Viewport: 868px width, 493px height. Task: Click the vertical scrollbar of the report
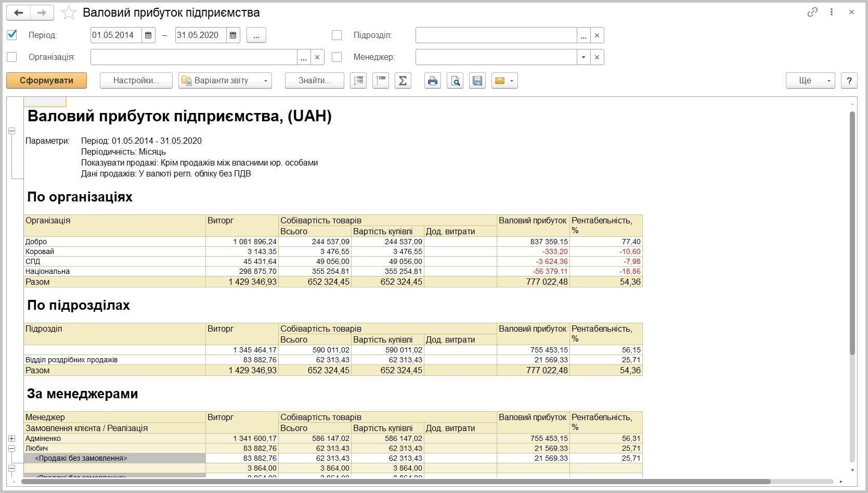tap(852, 234)
